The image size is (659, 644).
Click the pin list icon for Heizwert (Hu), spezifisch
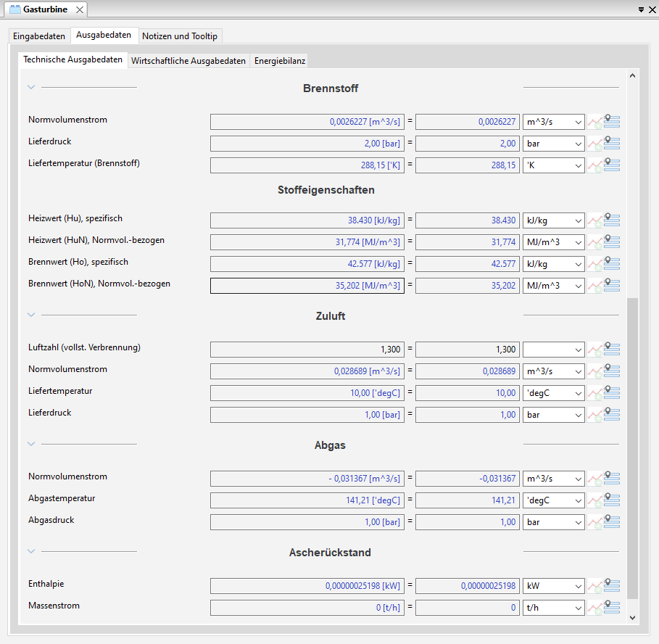612,220
